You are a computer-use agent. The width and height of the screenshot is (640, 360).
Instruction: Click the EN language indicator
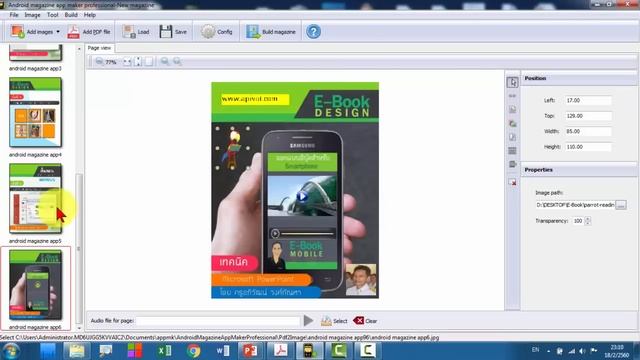coord(536,350)
